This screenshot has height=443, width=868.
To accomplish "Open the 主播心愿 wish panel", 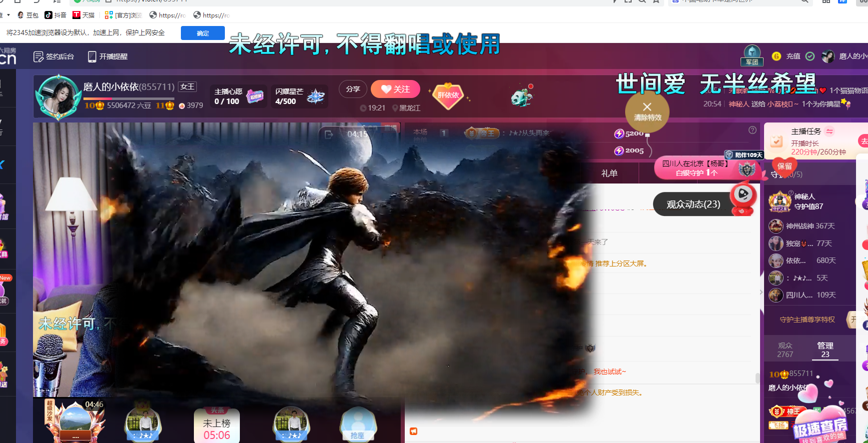I will click(x=239, y=96).
